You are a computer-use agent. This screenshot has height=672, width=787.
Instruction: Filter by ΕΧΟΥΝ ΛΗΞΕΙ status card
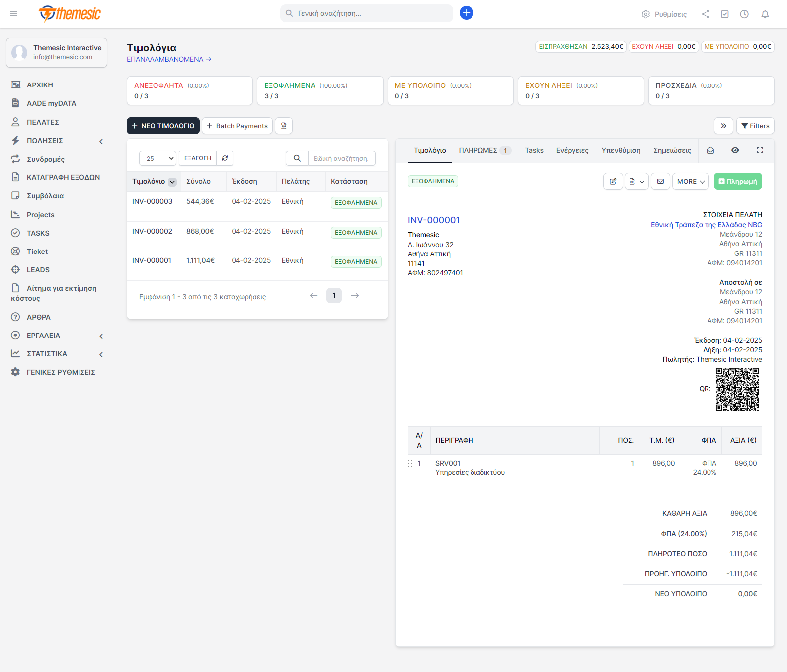[x=581, y=90]
